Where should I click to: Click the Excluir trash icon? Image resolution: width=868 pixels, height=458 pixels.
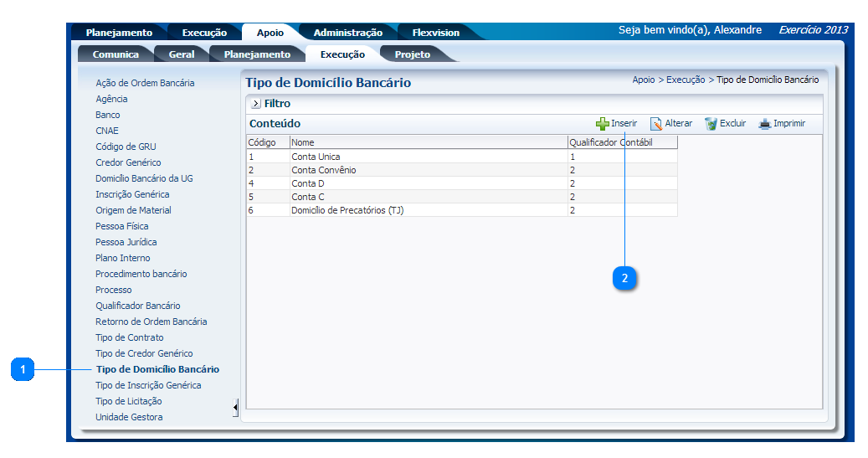click(x=711, y=124)
